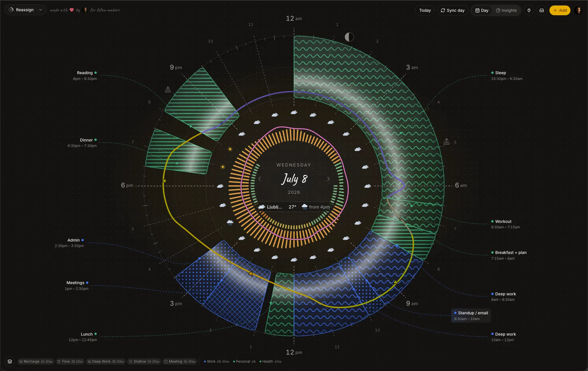This screenshot has height=371, width=588.
Task: Select the Sleep event label
Action: 507,75
